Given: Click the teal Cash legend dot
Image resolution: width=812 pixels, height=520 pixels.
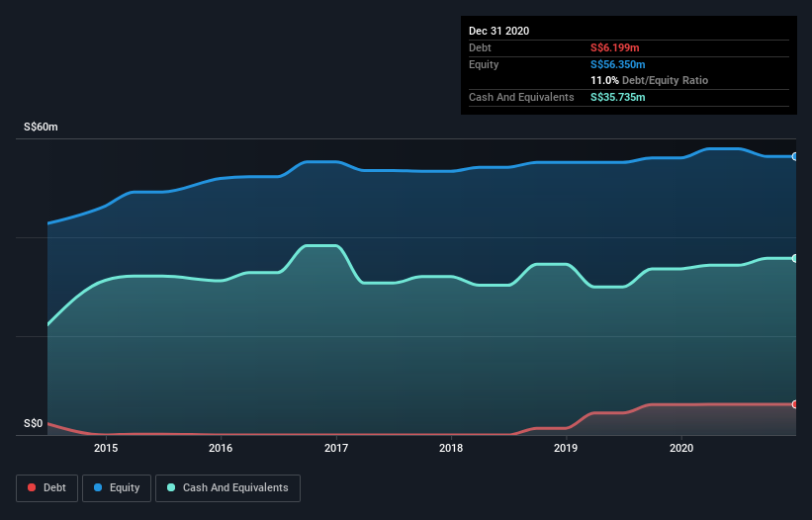Looking at the screenshot, I should (172, 487).
